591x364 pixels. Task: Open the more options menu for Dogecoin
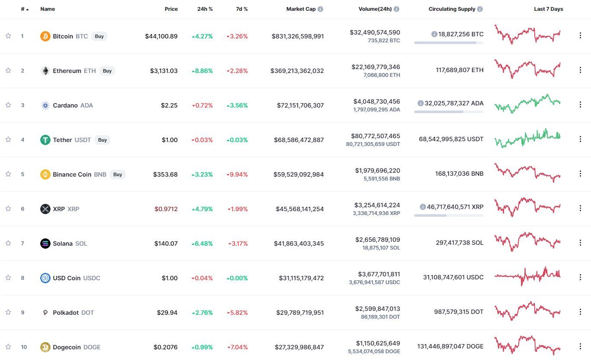tap(580, 346)
